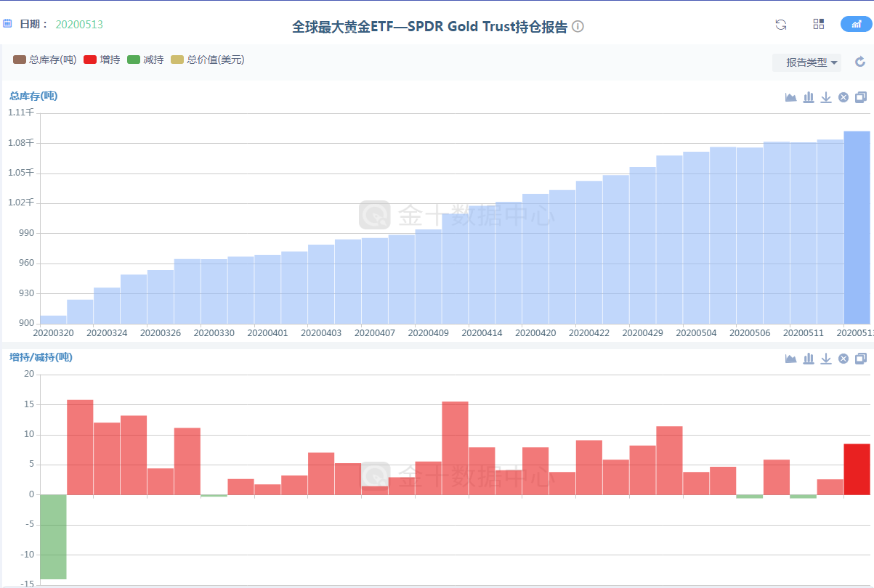
Task: Switch to grid layout view icon
Action: (819, 24)
